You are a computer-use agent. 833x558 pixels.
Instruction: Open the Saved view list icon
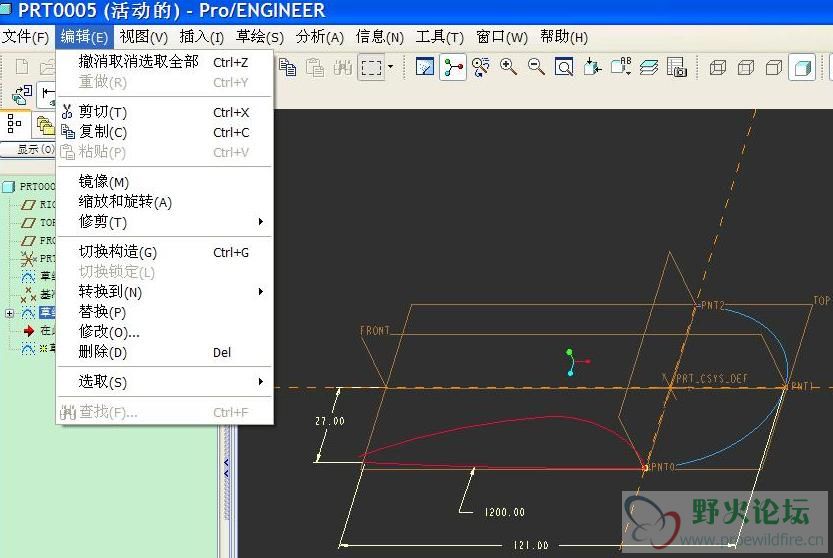[620, 67]
